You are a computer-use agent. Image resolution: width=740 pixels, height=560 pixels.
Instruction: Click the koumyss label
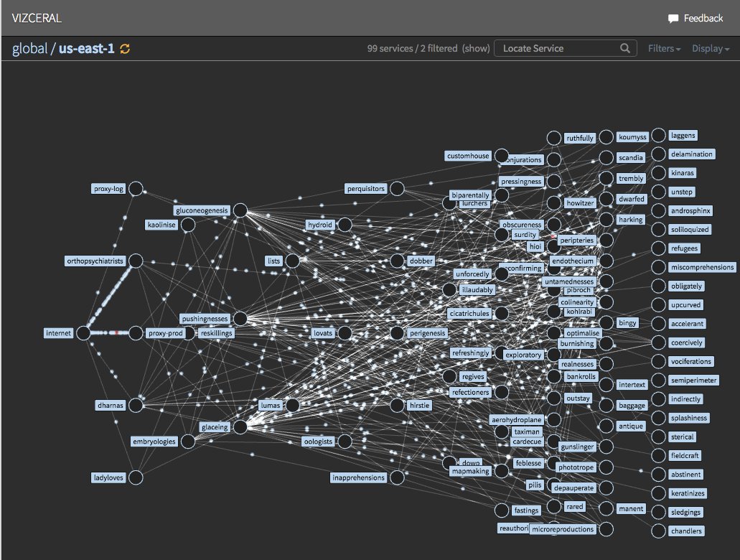pyautogui.click(x=632, y=137)
